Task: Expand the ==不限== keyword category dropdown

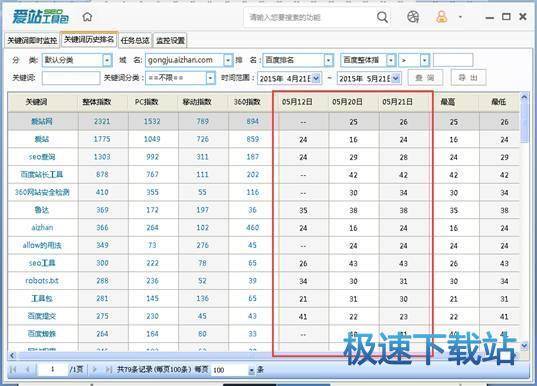Action: pos(211,78)
